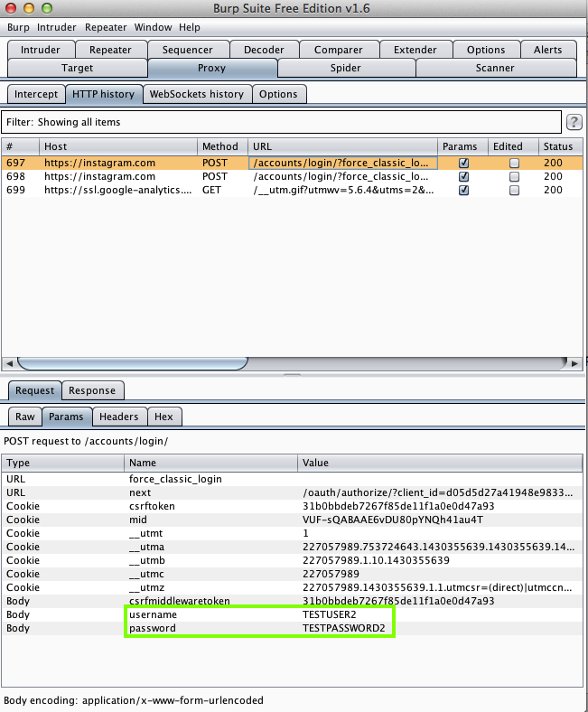588x712 pixels.
Task: Select the csrfmiddlewaretoken parameter row
Action: 292,601
